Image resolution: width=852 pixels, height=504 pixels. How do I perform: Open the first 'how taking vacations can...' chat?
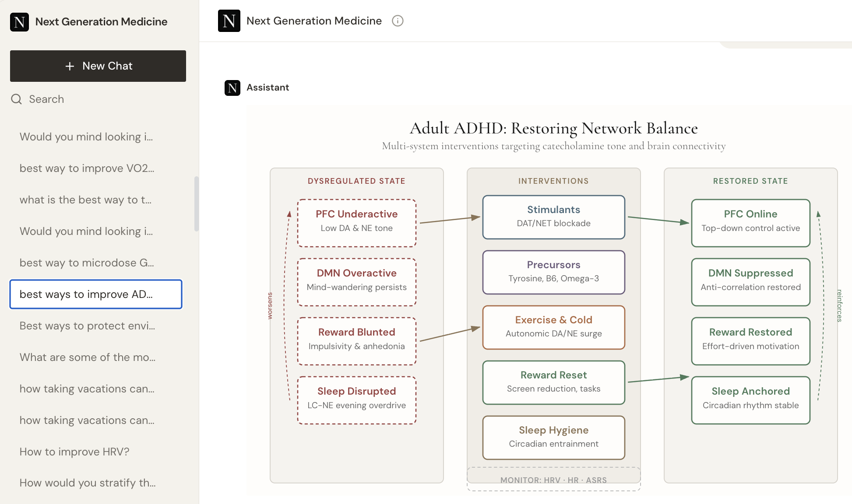[96, 389]
